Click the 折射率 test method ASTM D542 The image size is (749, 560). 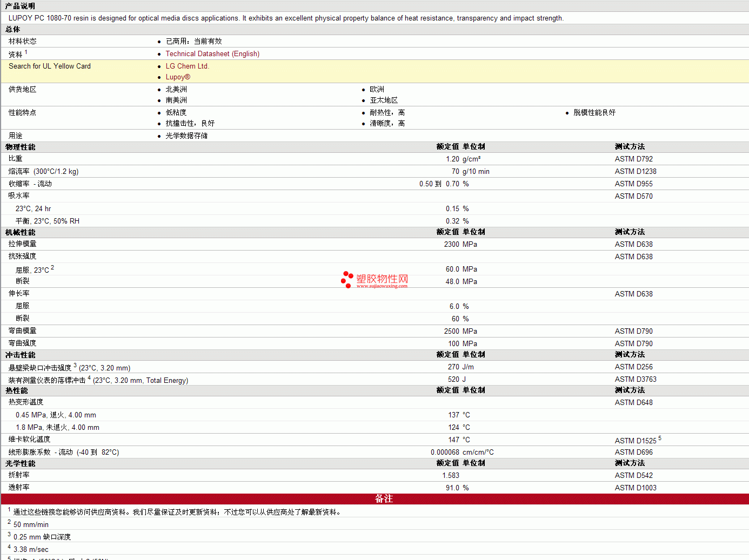634,476
